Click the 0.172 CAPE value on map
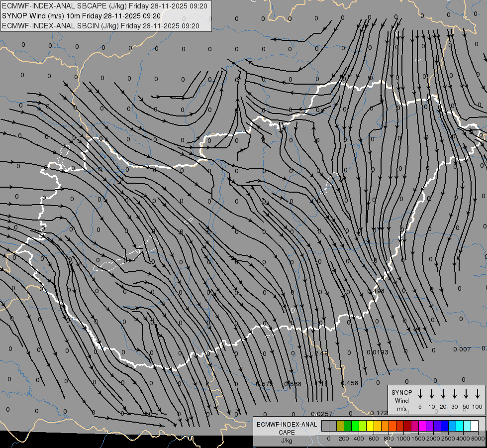The image size is (487, 448). [x=379, y=413]
